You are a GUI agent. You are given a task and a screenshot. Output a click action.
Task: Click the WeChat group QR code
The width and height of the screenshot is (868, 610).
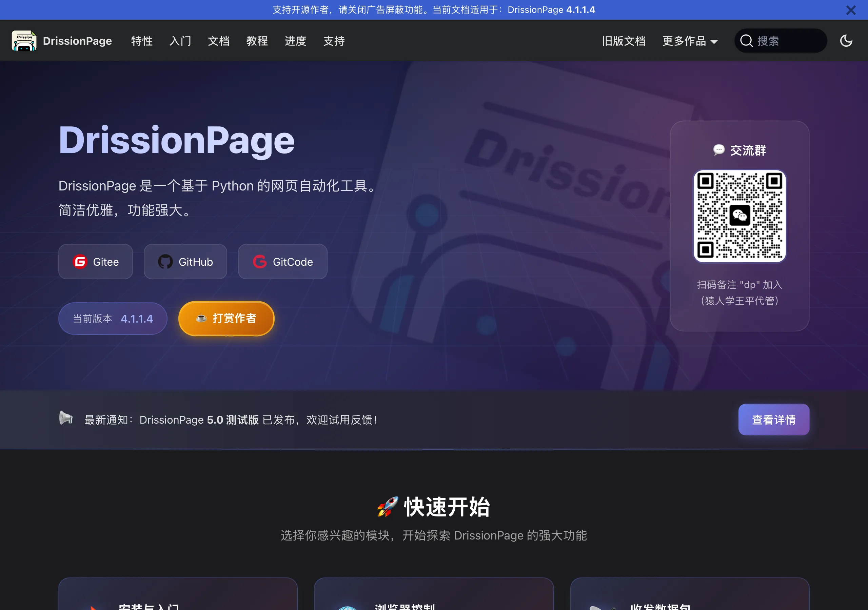[x=739, y=216]
